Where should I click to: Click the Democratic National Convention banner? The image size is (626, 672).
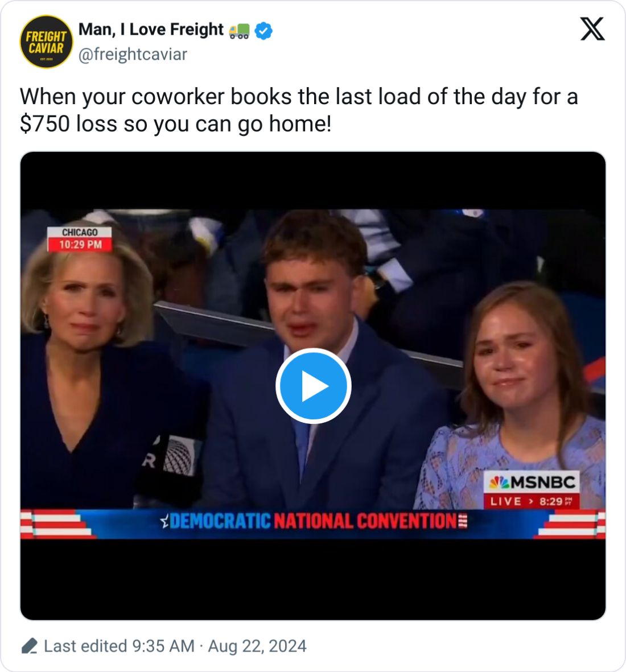[x=313, y=522]
